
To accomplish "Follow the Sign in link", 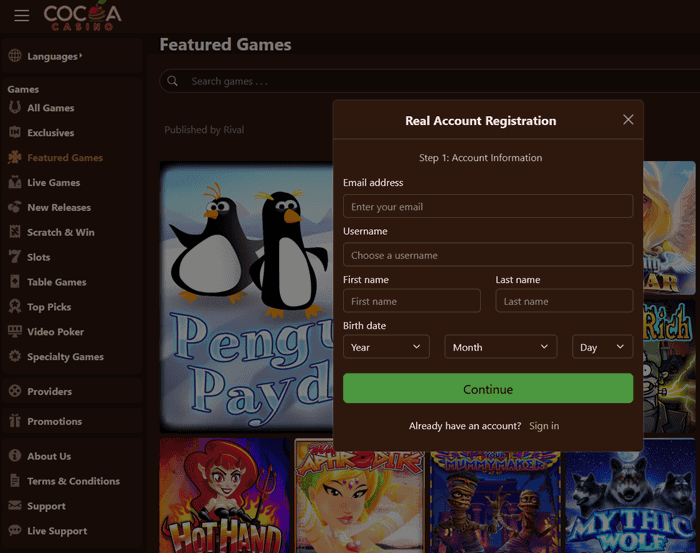I will [544, 426].
